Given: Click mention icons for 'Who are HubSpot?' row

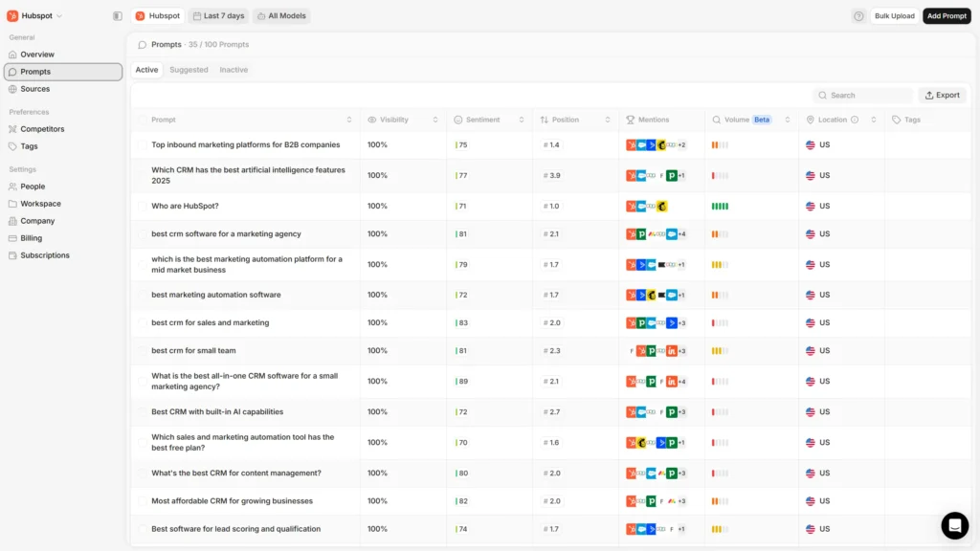Looking at the screenshot, I should click(x=647, y=206).
